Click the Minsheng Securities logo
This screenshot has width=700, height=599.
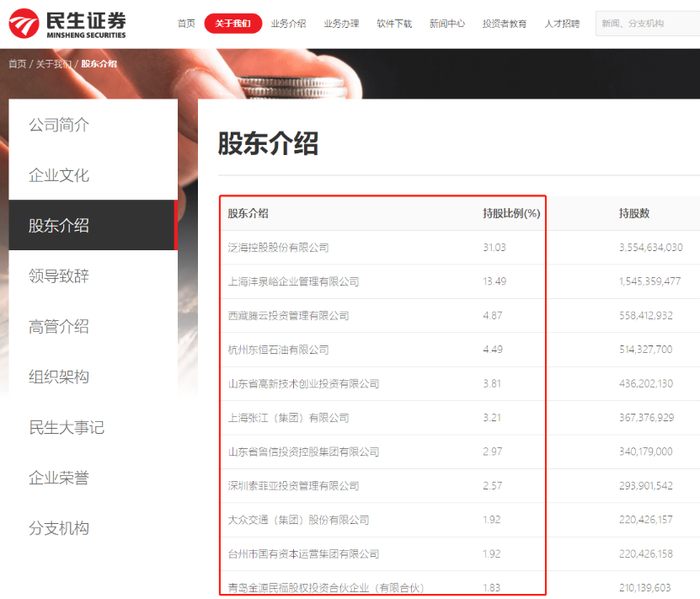67,24
